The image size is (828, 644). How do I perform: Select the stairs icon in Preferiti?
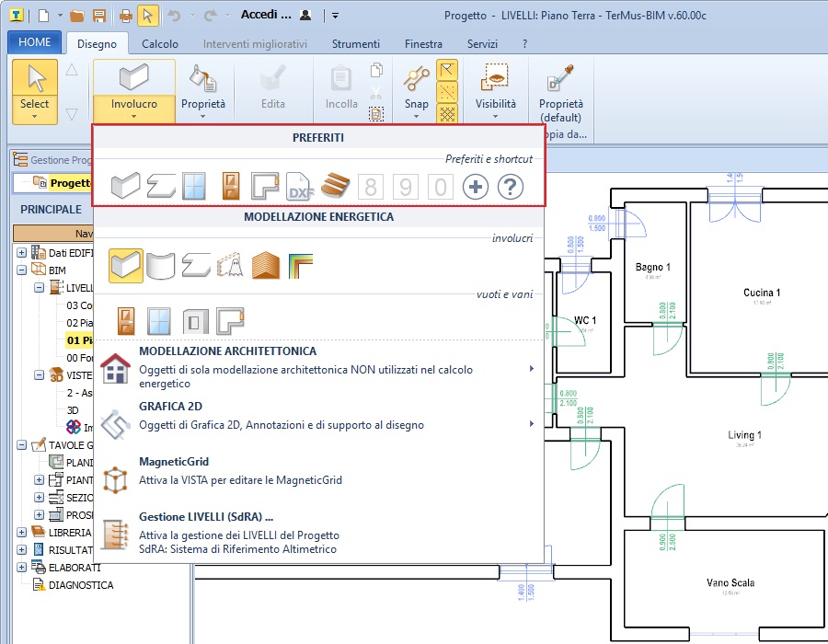tap(336, 187)
